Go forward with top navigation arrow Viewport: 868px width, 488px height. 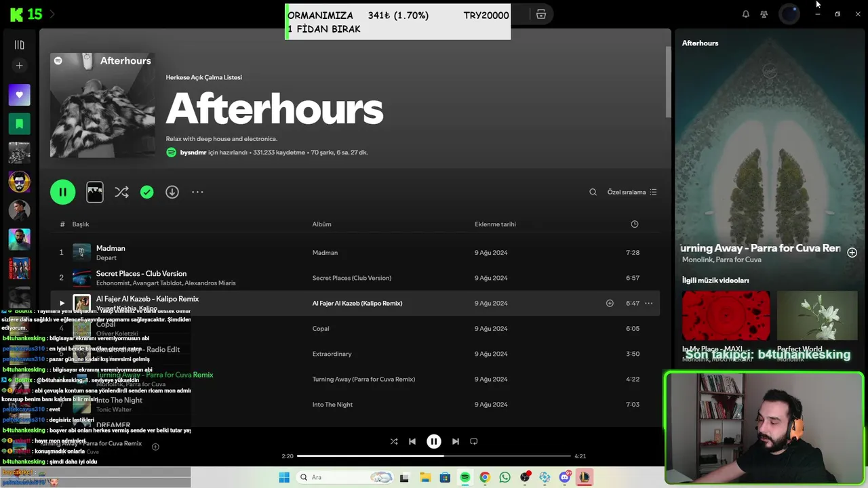52,14
